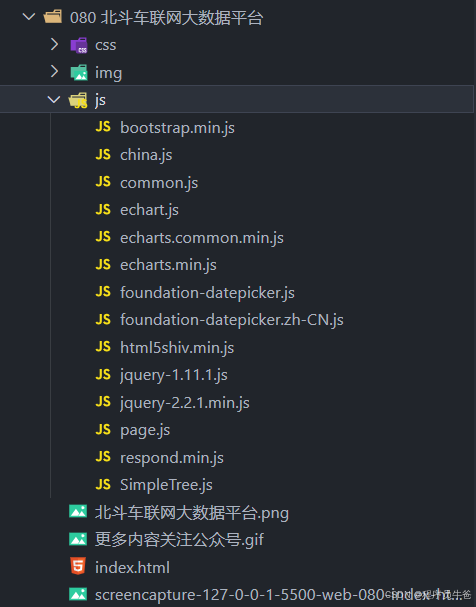Open foundation-datepicker.zh-CN.js file
476x607 pixels.
[232, 320]
